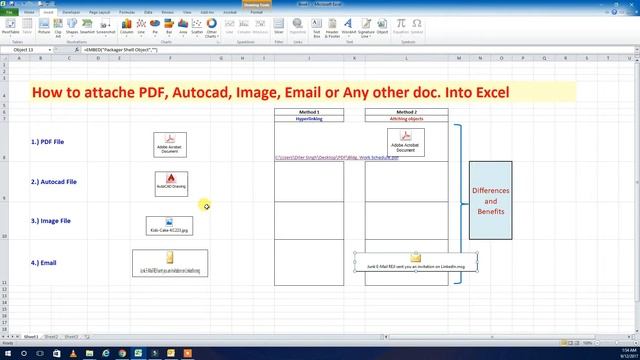Click the Table icon in the ribbon

27,26
